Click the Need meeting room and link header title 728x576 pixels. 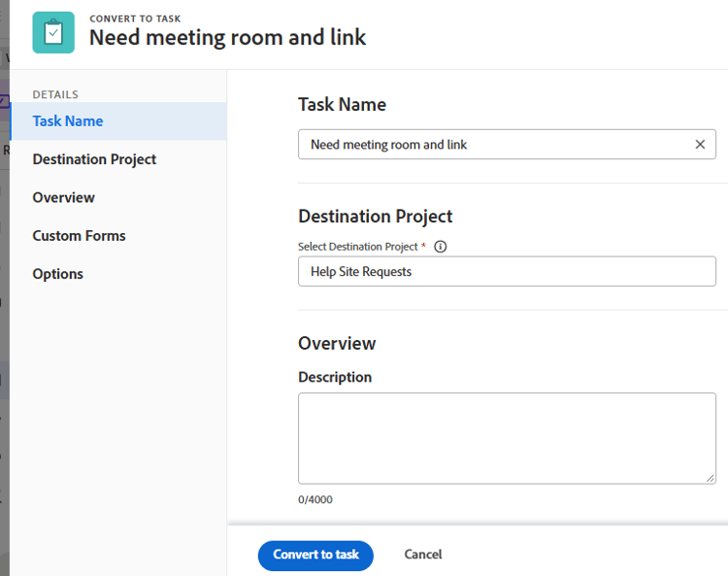point(227,38)
